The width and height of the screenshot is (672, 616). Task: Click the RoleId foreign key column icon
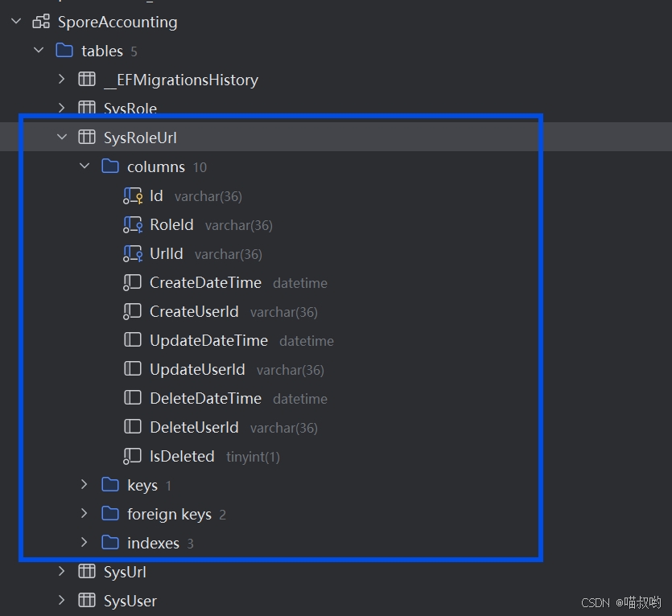coord(133,225)
